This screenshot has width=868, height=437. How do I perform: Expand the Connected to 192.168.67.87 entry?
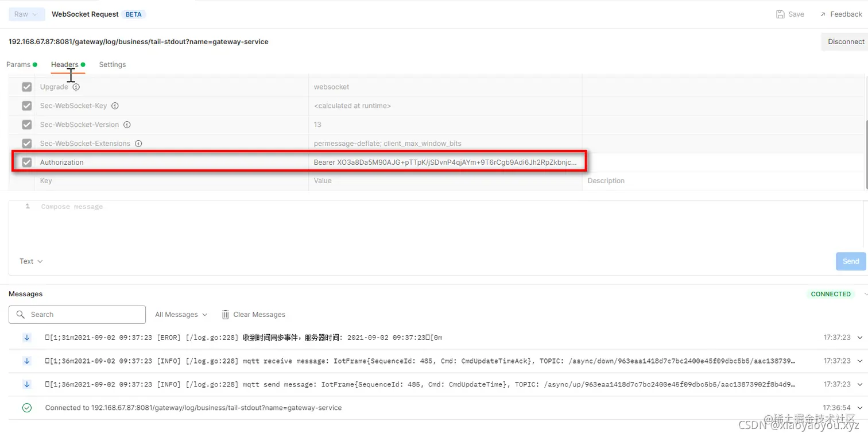(x=860, y=408)
